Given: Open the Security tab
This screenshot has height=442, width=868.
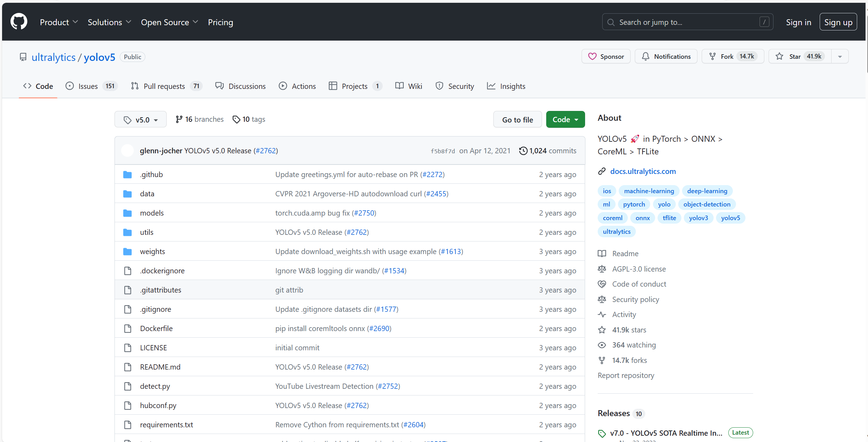Looking at the screenshot, I should [x=454, y=86].
